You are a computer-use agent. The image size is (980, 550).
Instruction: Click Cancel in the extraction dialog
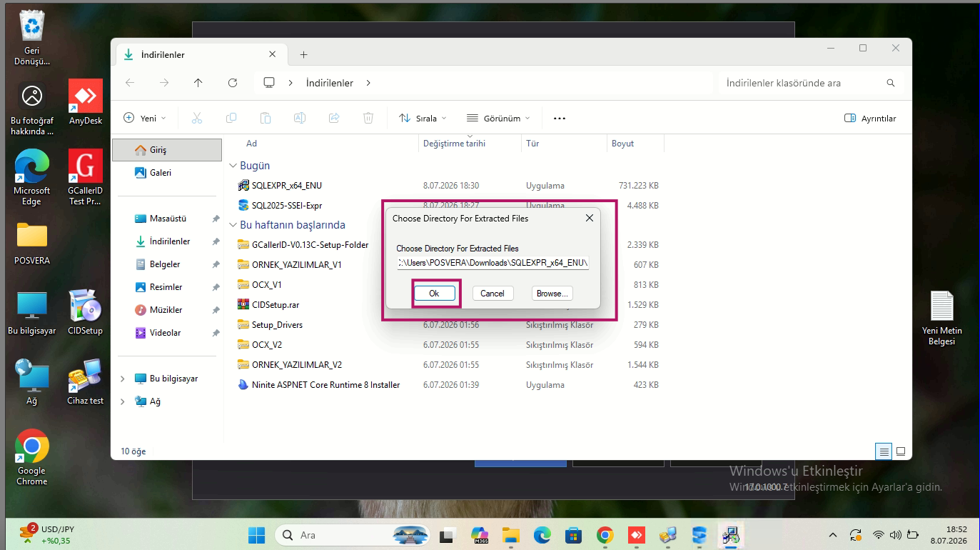(x=492, y=294)
